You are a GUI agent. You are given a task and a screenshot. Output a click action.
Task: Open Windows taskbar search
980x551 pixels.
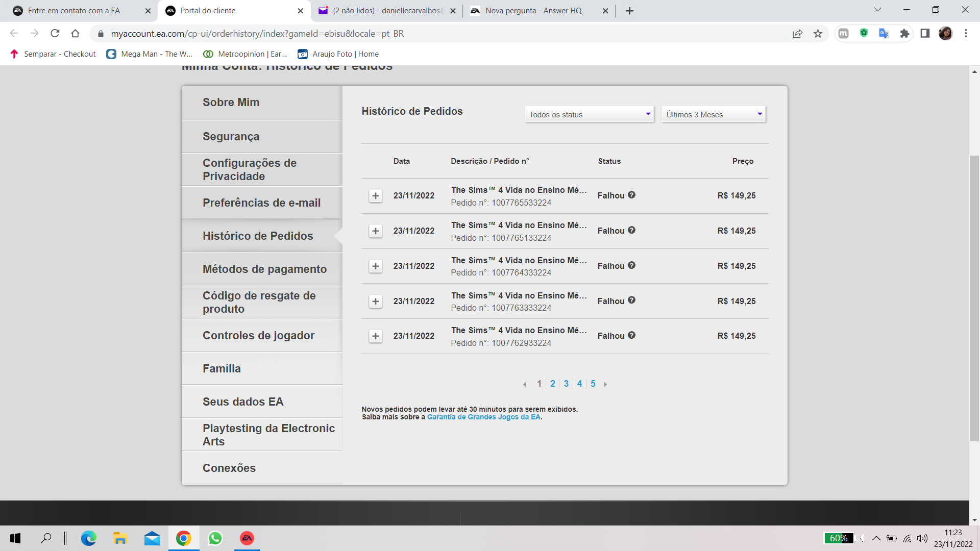(46, 538)
